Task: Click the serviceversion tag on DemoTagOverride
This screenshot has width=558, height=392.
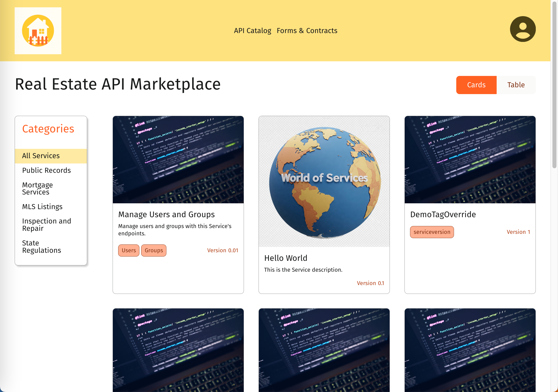Action: pyautogui.click(x=432, y=232)
